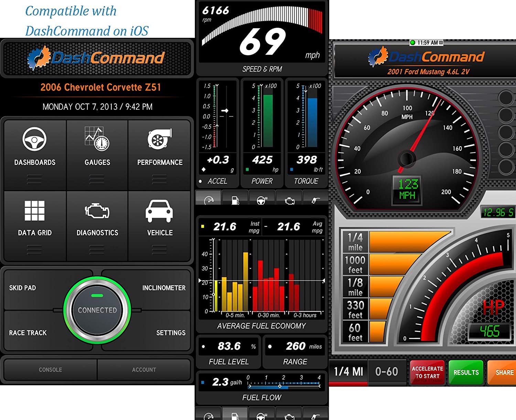
Task: Open the Performance turbo tile
Action: tap(159, 155)
